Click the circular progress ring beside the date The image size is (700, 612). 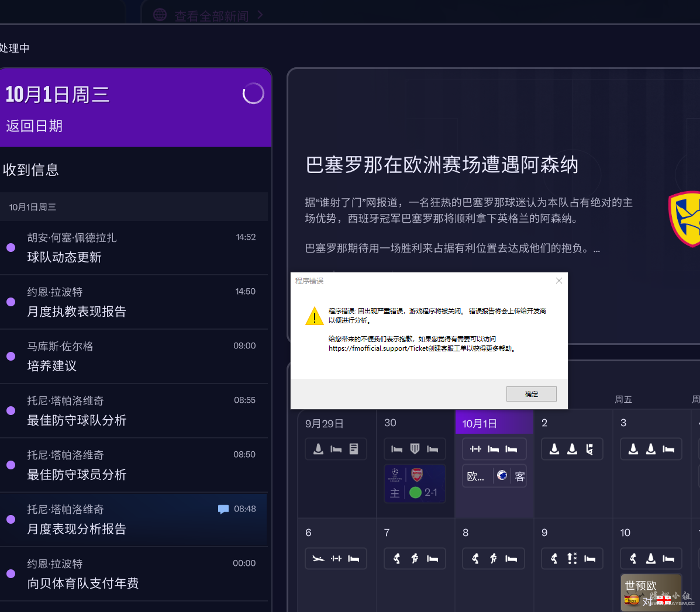(x=253, y=93)
